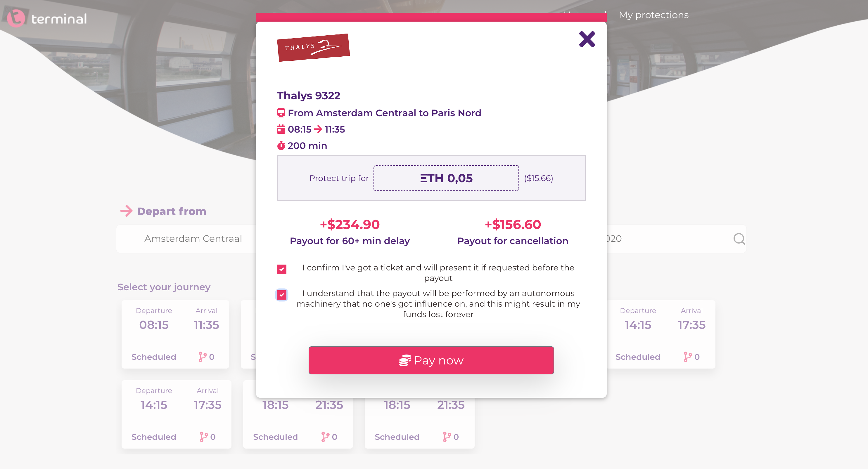Image resolution: width=868 pixels, height=469 pixels.
Task: Uncheck the ticket confirmation checkbox
Action: [281, 269]
